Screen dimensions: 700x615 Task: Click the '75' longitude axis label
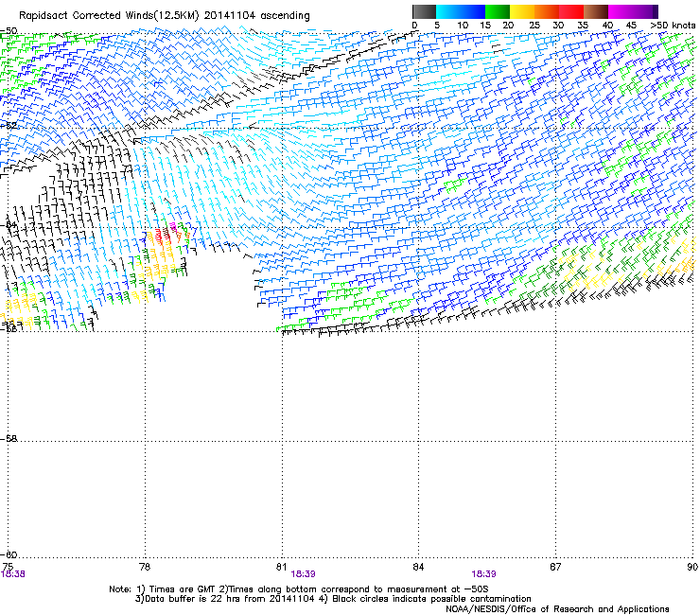point(8,567)
